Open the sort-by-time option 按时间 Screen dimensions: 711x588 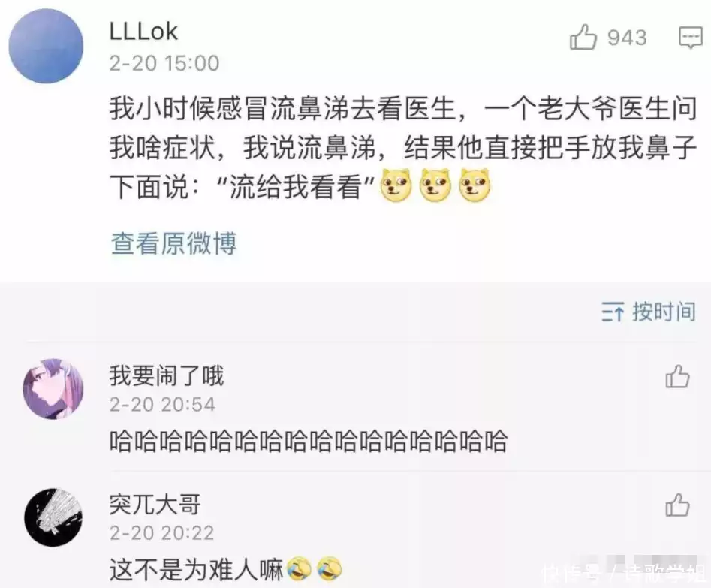tap(664, 312)
